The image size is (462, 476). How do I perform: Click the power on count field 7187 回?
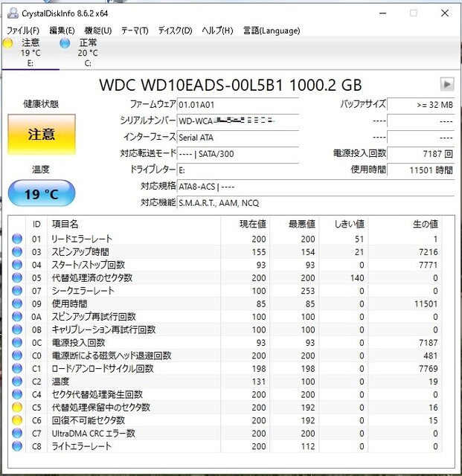421,154
